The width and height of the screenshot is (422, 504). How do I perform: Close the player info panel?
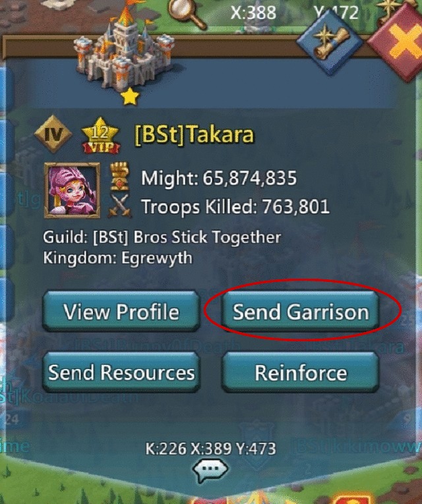400,45
